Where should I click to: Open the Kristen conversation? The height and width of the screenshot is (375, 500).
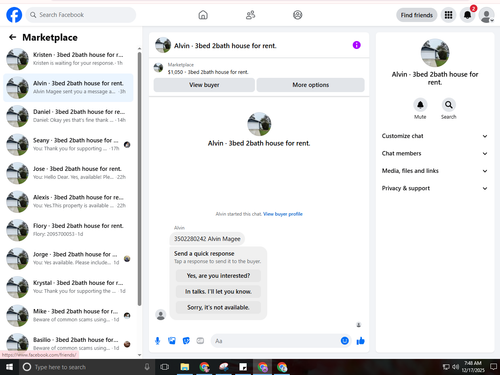click(x=68, y=59)
